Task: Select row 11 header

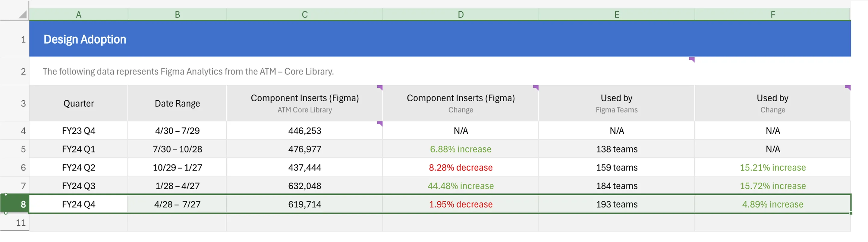Action: click(15, 223)
